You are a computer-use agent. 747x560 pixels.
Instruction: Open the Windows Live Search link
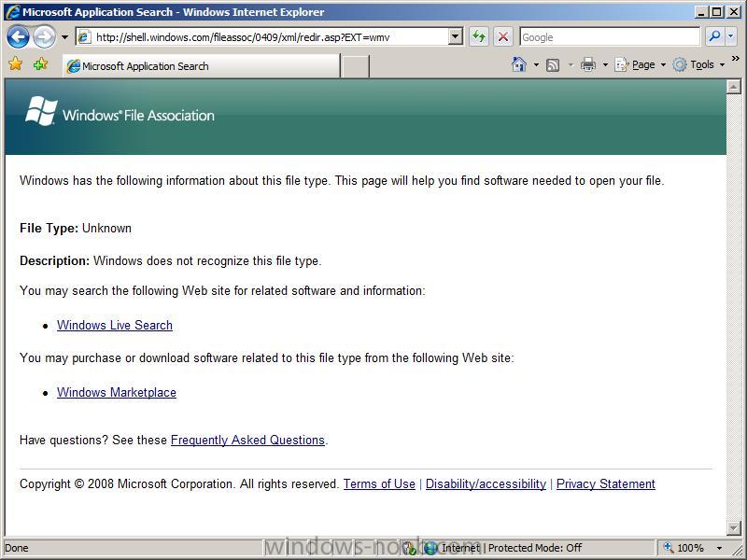(115, 325)
